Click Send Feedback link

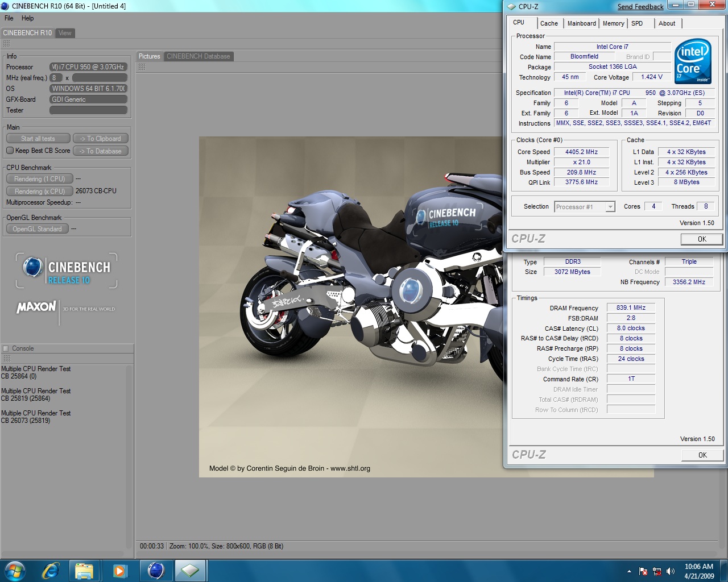(640, 7)
